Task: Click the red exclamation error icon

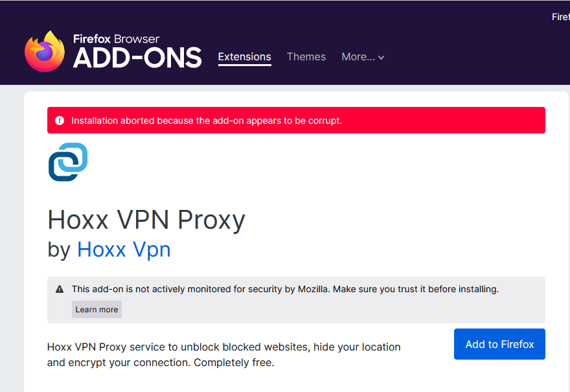Action: (60, 121)
